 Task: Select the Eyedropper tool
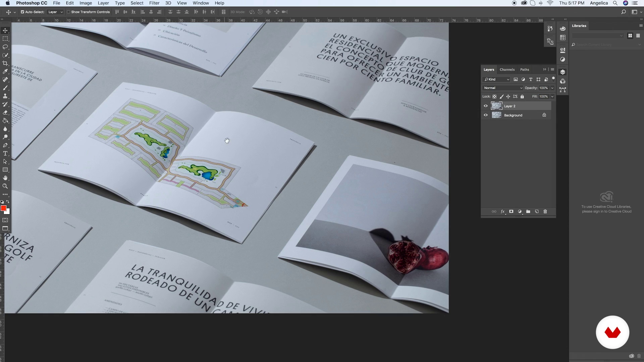(5, 71)
